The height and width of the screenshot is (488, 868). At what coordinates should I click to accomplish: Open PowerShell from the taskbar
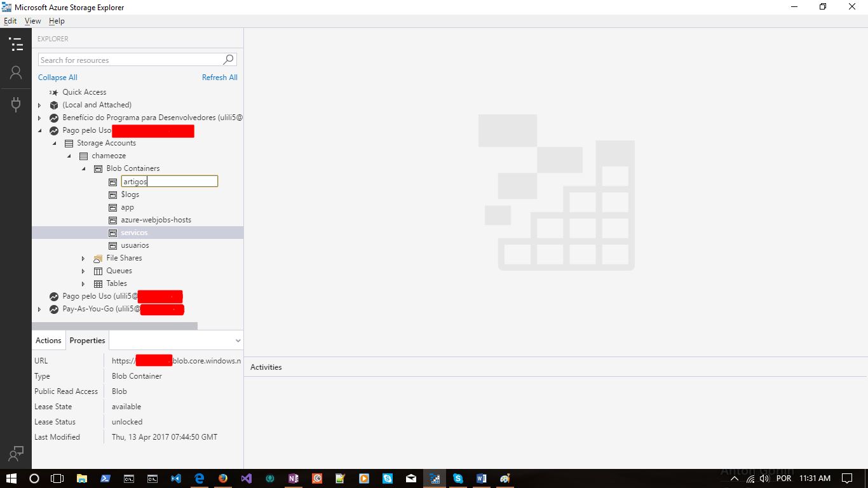(105, 478)
